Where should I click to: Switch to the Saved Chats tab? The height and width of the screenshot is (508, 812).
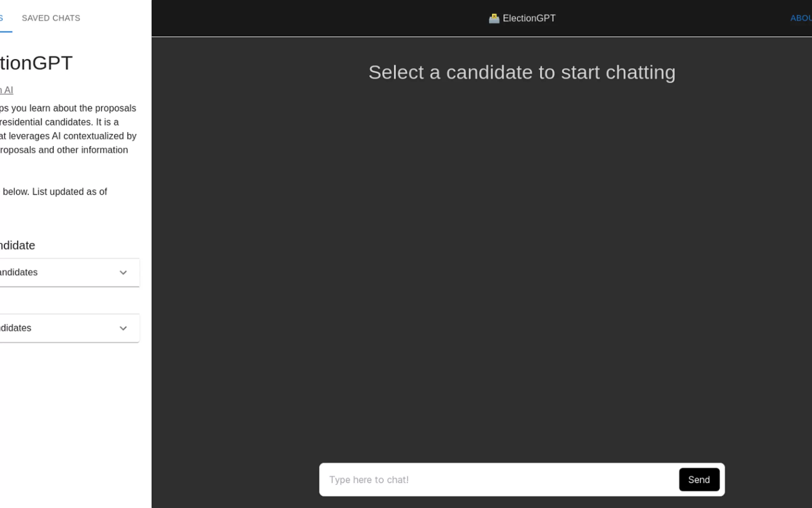(x=51, y=18)
